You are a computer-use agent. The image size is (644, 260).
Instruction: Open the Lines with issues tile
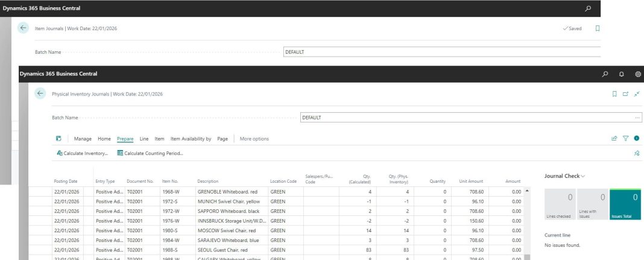pos(592,205)
